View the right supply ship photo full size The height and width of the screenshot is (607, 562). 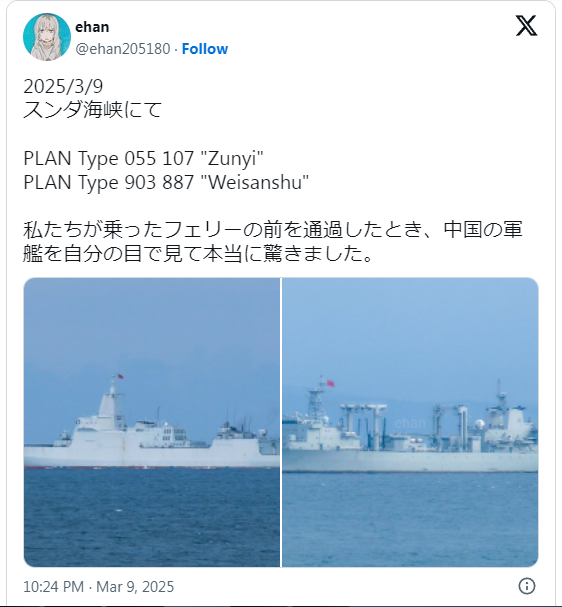pos(410,422)
